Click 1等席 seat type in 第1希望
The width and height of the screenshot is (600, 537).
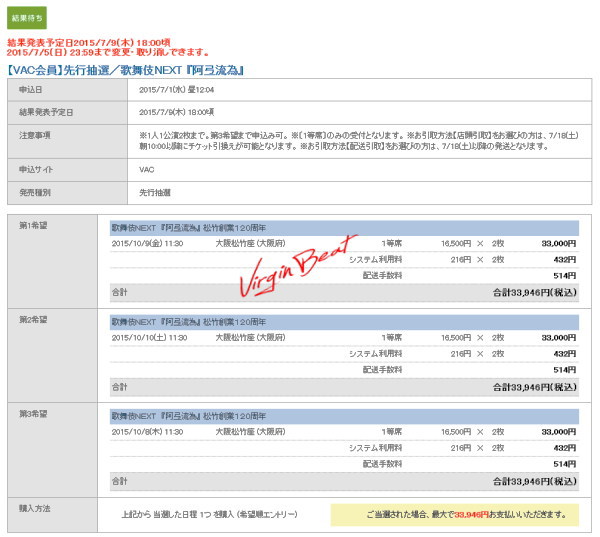(391, 243)
